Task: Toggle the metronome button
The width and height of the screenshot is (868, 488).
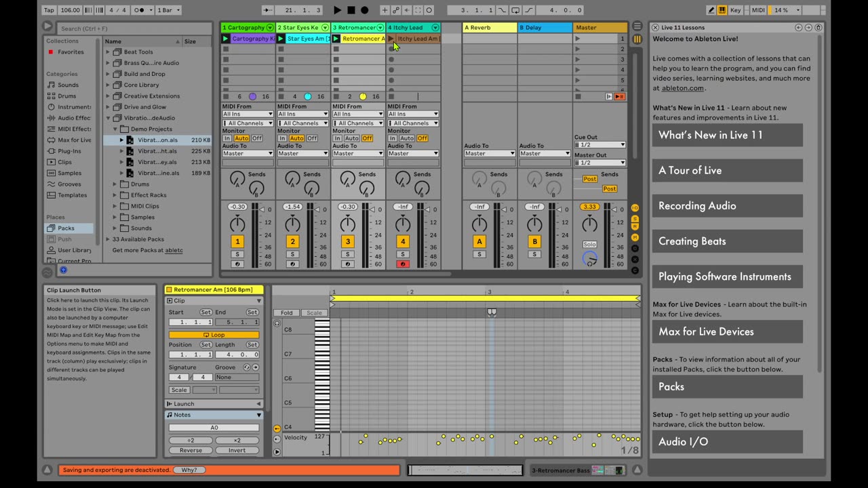Action: pyautogui.click(x=140, y=10)
